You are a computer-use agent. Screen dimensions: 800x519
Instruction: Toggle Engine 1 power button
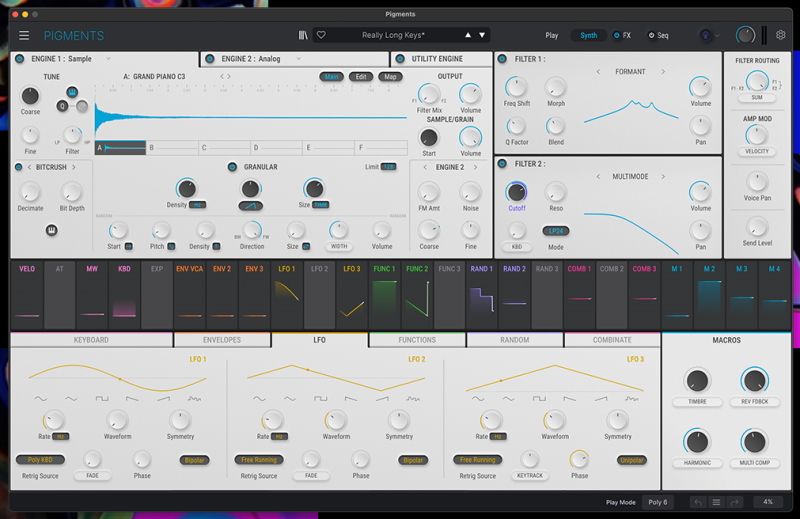[20, 59]
